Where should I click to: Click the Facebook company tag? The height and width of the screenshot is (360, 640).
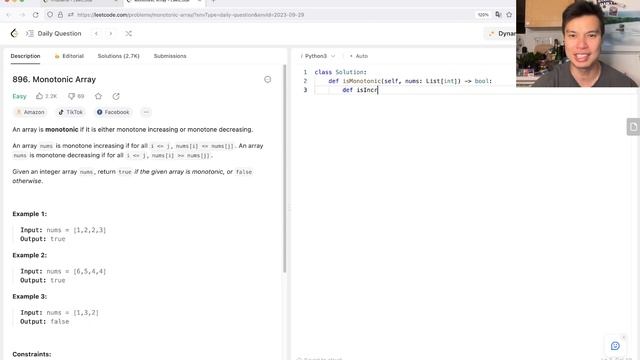pos(113,112)
